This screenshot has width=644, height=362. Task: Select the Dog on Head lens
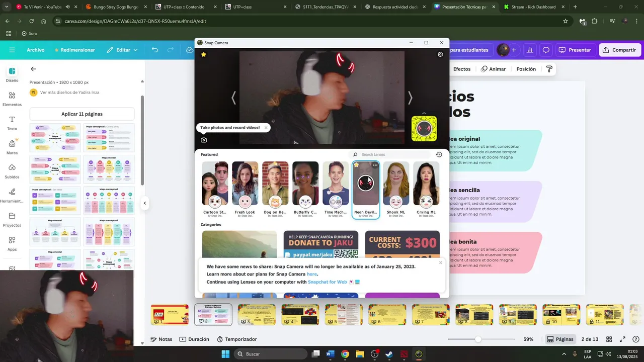point(275,189)
